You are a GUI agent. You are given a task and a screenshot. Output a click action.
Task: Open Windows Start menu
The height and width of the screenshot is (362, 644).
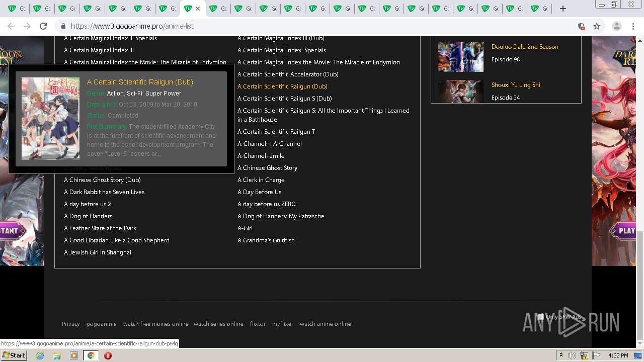[14, 355]
